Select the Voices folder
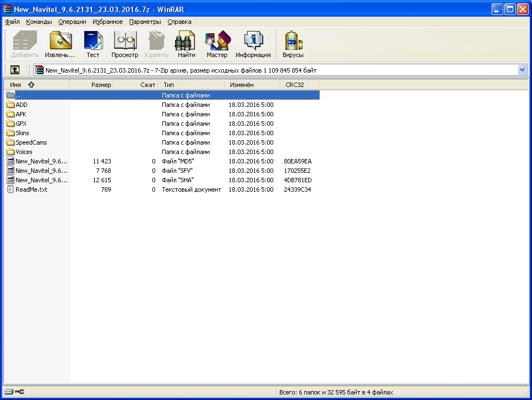The width and height of the screenshot is (532, 400). (x=24, y=152)
